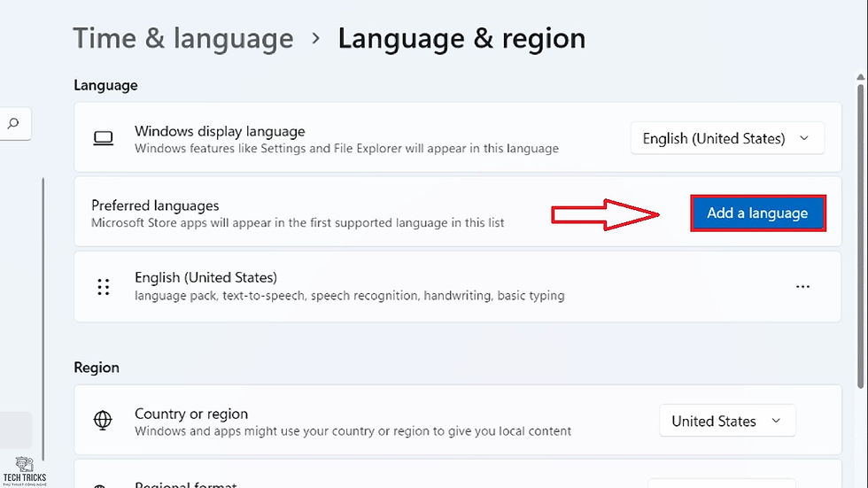Click the Country or region label
This screenshot has width=868, height=488.
coord(191,414)
